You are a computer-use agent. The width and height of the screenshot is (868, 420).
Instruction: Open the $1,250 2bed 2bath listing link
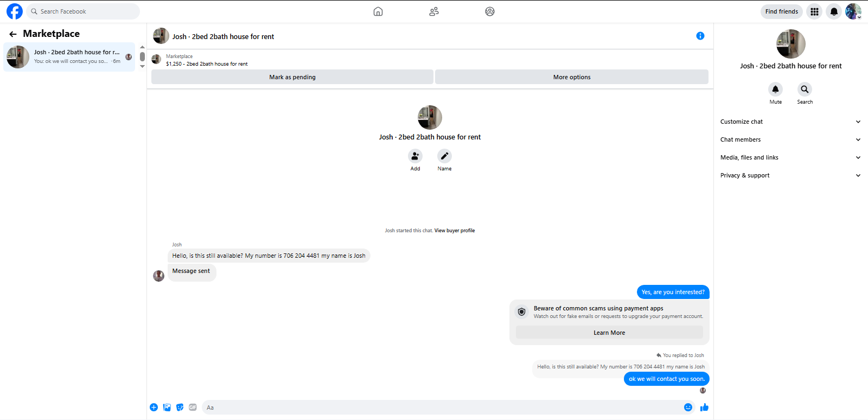207,64
